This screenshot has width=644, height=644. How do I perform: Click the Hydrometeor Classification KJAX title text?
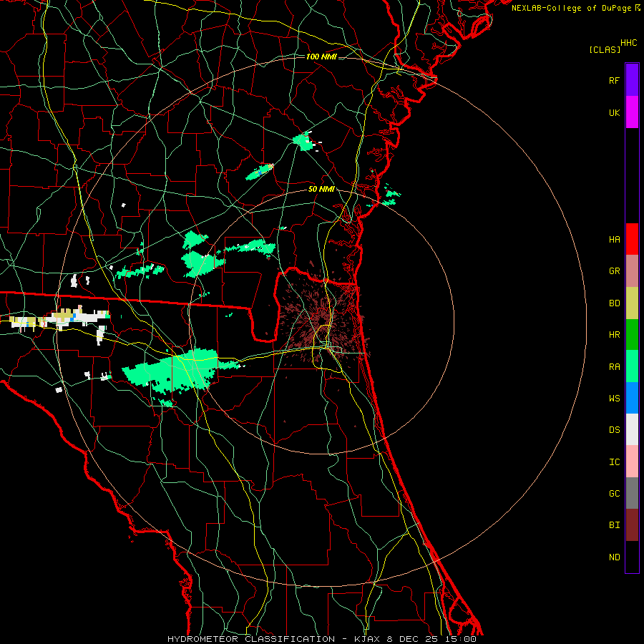321,639
